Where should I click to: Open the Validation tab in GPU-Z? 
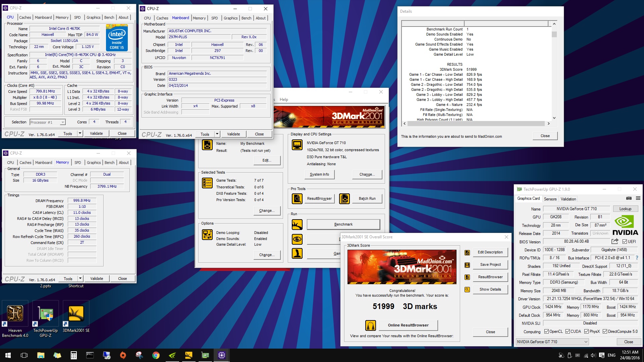point(568,199)
